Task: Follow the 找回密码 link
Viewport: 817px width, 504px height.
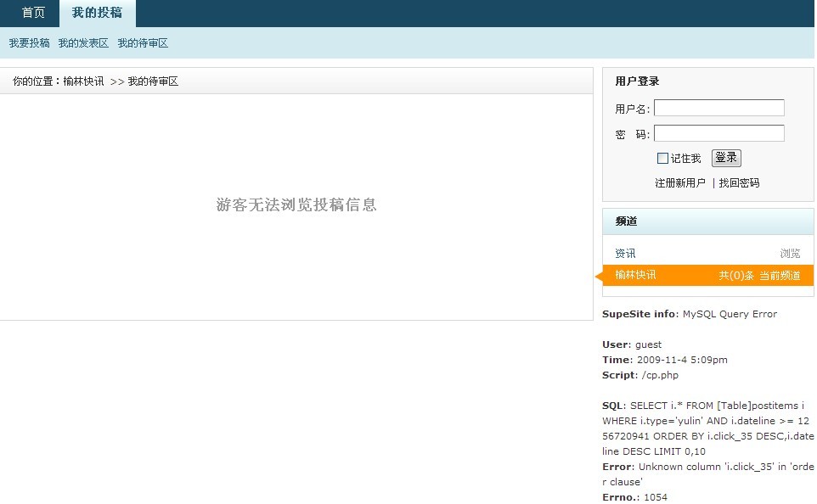Action: (x=739, y=183)
